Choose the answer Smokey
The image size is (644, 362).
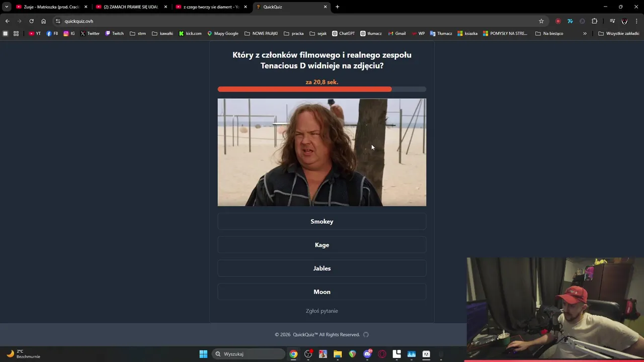(321, 221)
